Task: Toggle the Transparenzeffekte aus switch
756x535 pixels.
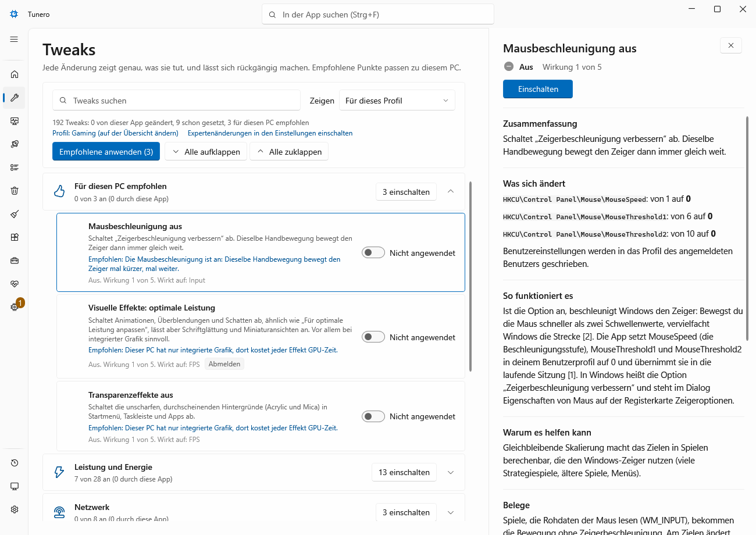Action: (373, 416)
